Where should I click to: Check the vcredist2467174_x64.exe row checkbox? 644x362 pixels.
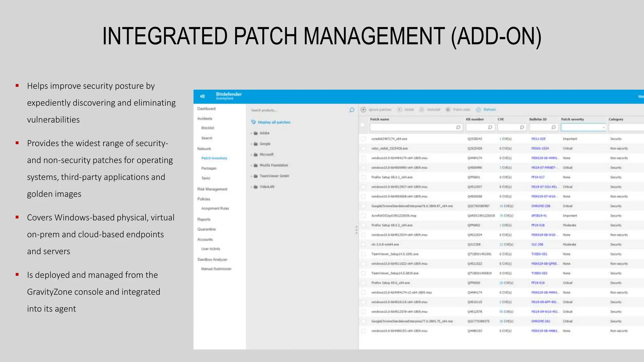pos(364,139)
